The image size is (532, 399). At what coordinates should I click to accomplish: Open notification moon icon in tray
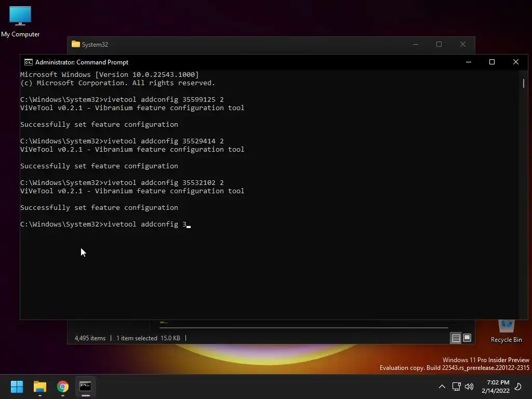tap(518, 387)
